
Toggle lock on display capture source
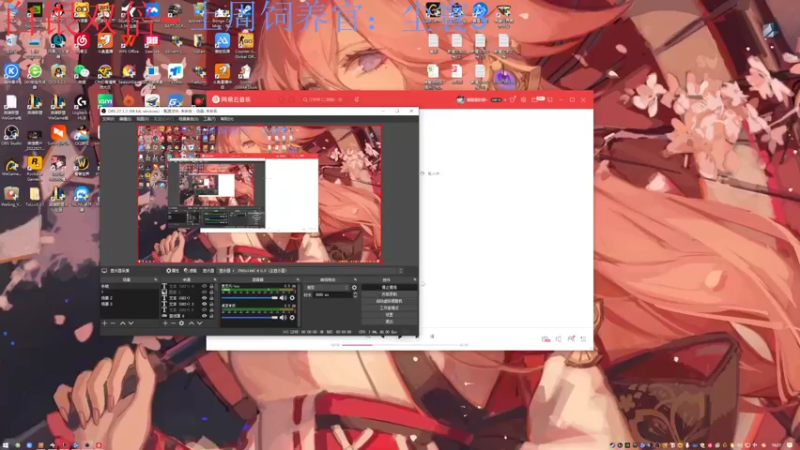[x=211, y=316]
